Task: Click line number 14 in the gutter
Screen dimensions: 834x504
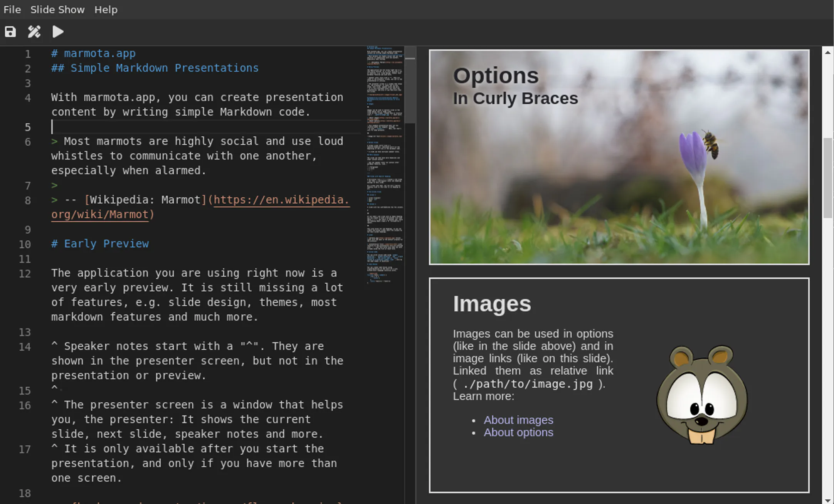Action: click(x=25, y=347)
